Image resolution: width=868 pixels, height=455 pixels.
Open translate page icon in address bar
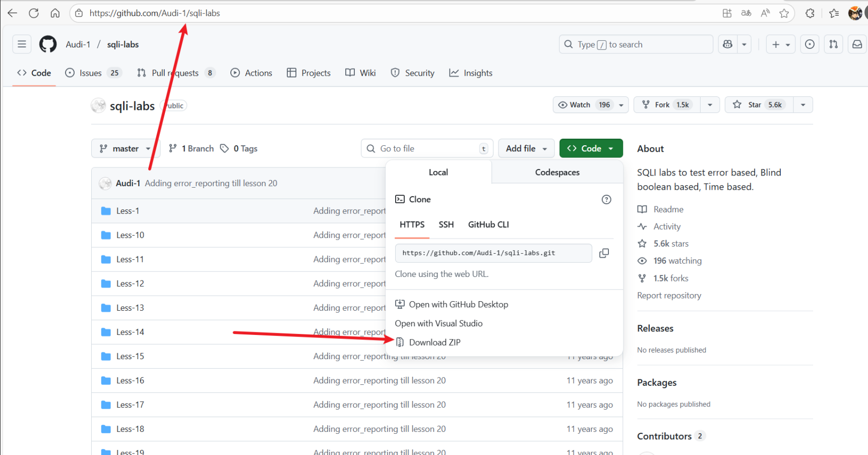coord(746,13)
